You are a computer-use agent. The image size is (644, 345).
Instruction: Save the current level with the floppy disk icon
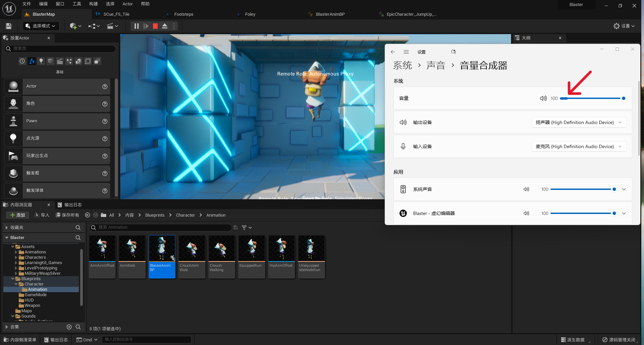tap(9, 26)
